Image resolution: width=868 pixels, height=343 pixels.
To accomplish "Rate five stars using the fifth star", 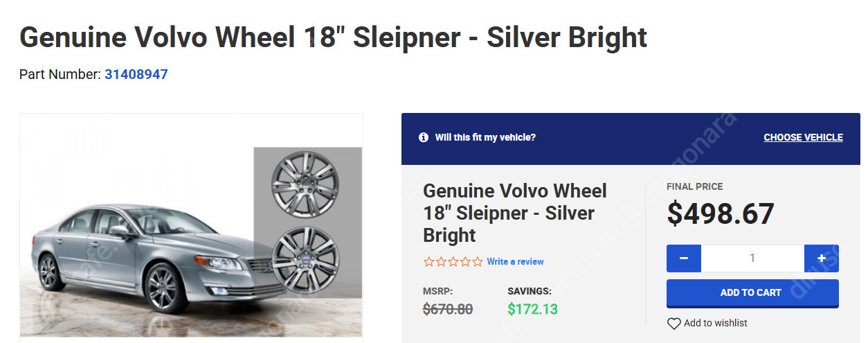I will [x=478, y=262].
